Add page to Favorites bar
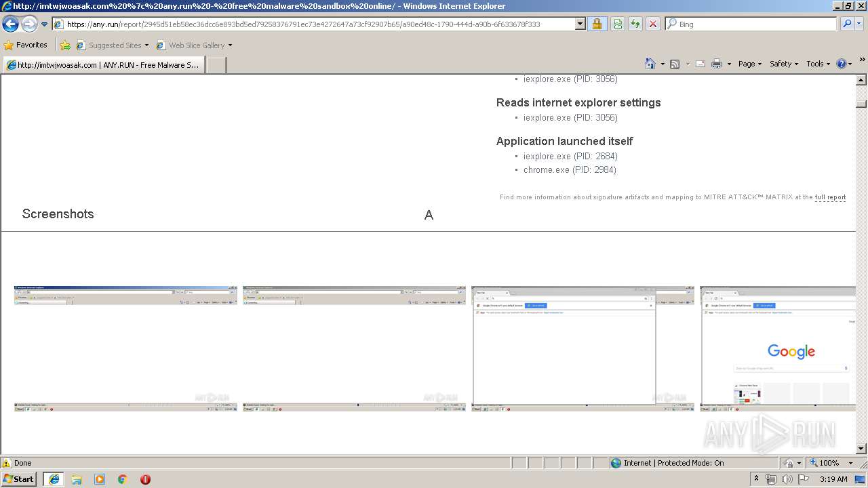 tap(65, 45)
